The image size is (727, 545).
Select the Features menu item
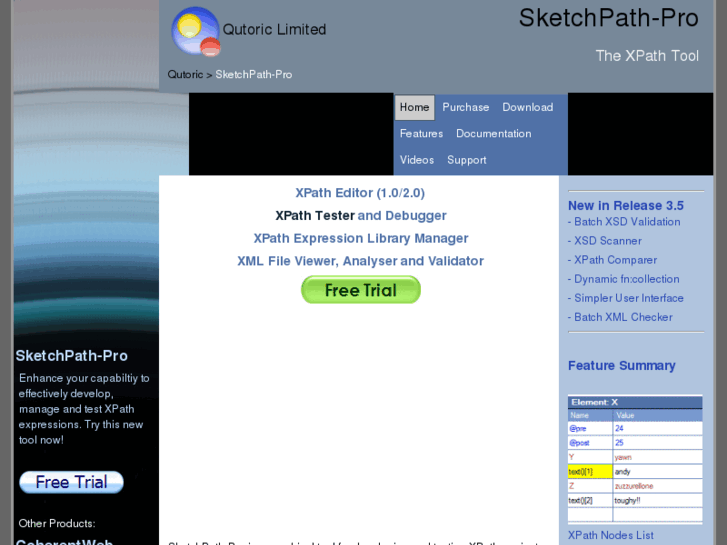pyautogui.click(x=421, y=134)
